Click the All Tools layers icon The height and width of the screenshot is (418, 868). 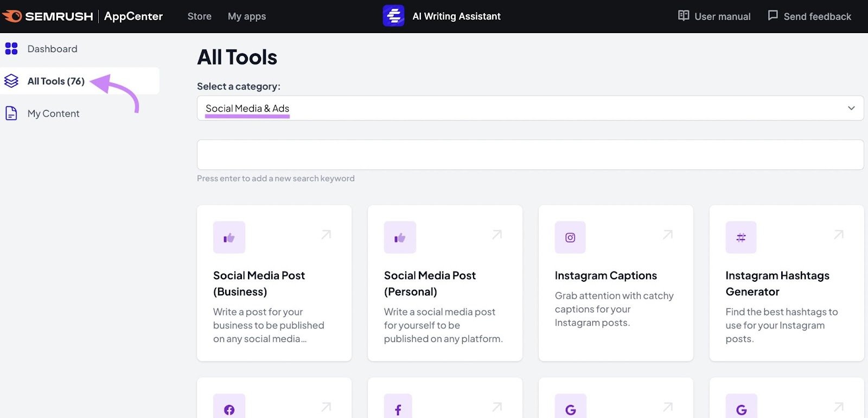[11, 81]
